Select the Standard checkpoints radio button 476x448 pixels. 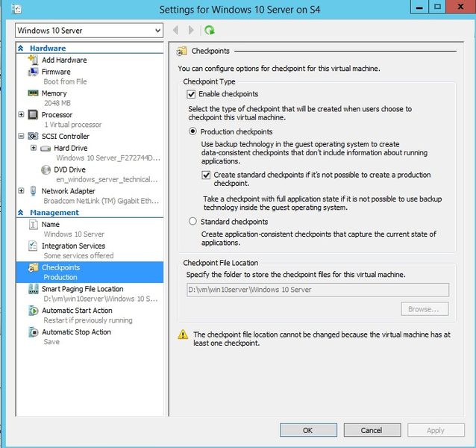tap(192, 221)
